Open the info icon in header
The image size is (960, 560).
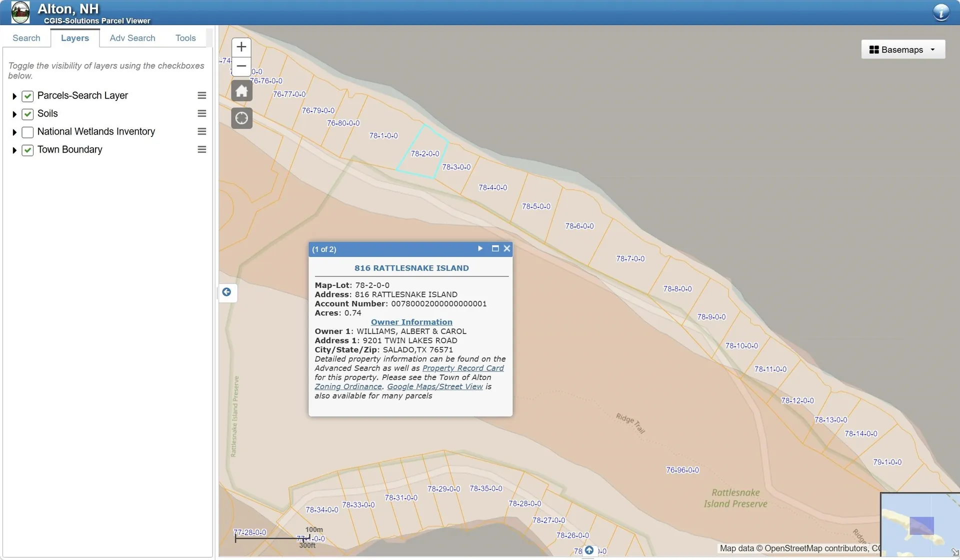click(x=941, y=12)
